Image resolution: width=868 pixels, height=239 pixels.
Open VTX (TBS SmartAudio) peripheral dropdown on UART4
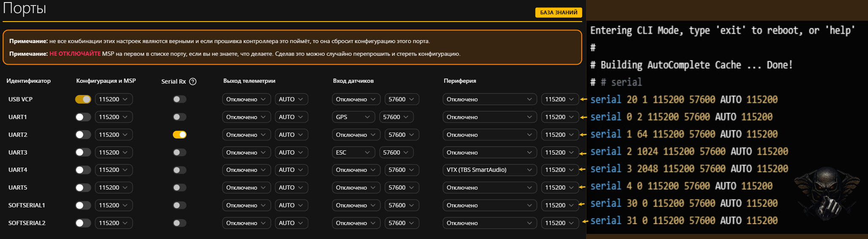[490, 170]
